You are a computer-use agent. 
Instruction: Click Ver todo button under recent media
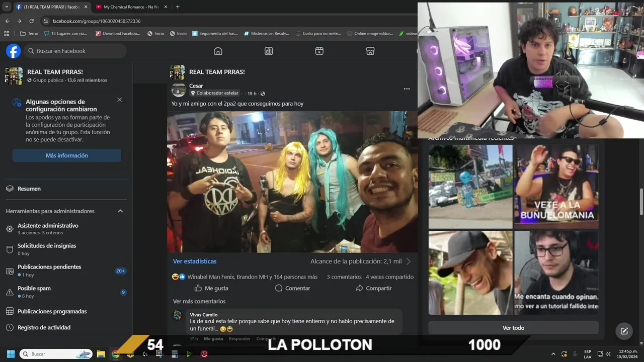tap(513, 328)
